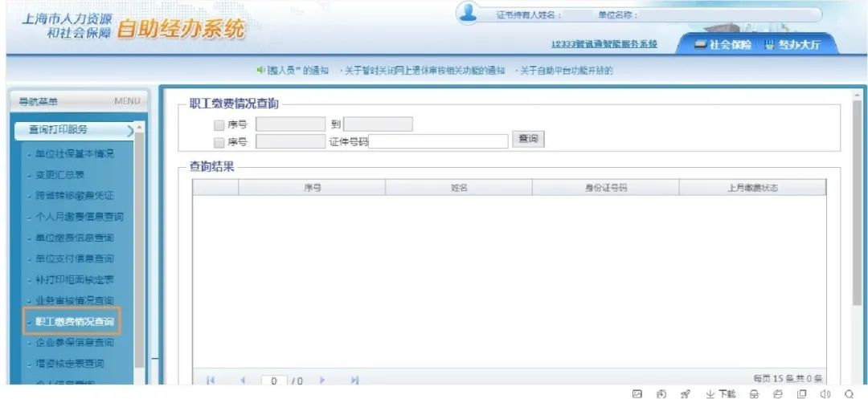Viewport: 868px width, 399px height.
Task: Click the sidebar scroll-up arrow
Action: coord(139,127)
